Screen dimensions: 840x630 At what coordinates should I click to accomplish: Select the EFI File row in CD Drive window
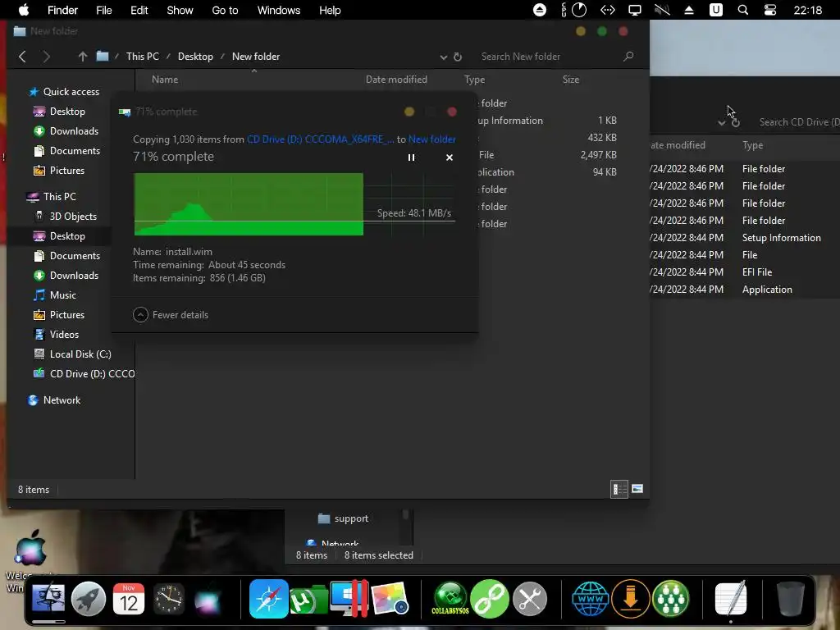[x=745, y=272]
